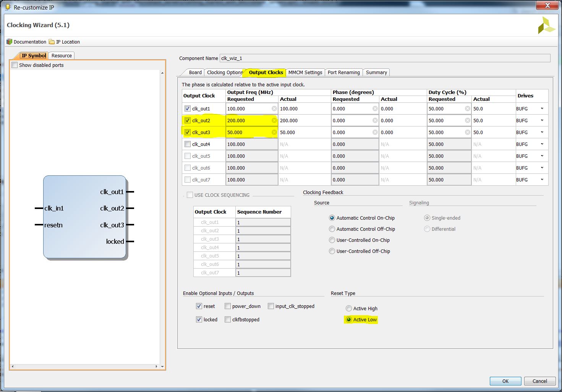
Task: Uncheck the locked optional output
Action: (199, 319)
